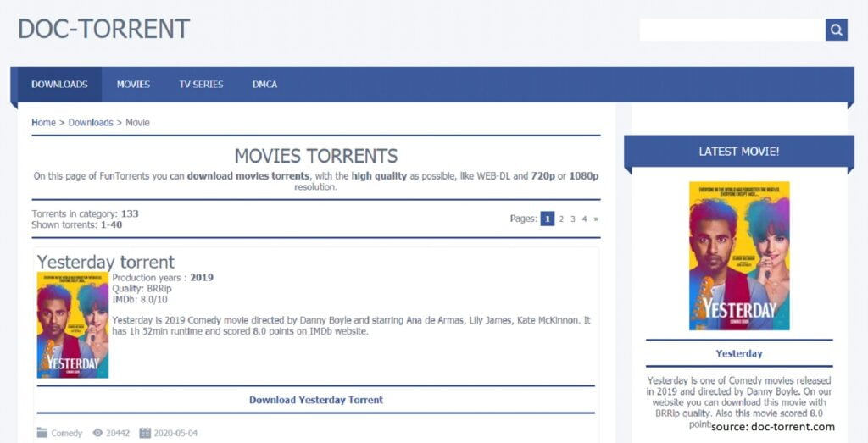This screenshot has width=868, height=443.
Task: Open the DOWNLOADS nav tab
Action: pos(59,85)
